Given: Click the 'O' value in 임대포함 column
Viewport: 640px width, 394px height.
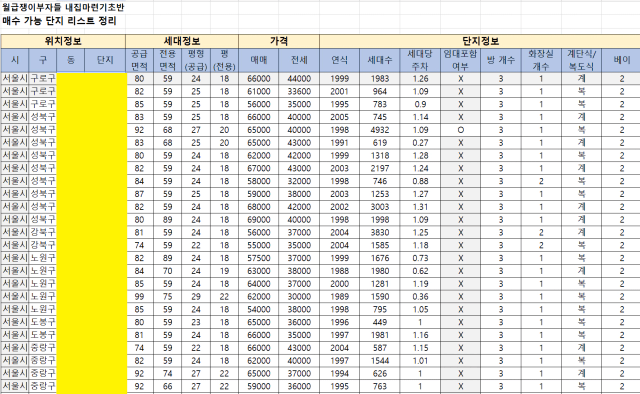Looking at the screenshot, I should click(460, 130).
